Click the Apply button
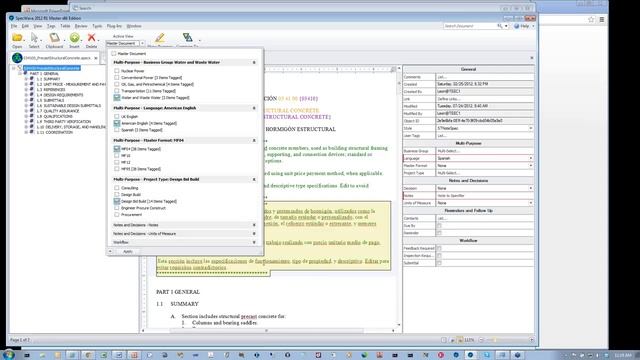The height and width of the screenshot is (360, 640). (128, 251)
